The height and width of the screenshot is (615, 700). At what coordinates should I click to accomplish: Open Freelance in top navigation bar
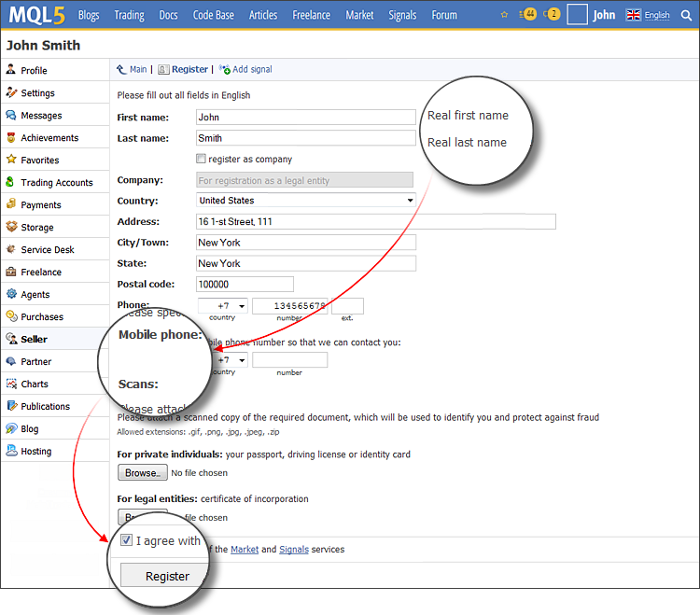[x=311, y=15]
